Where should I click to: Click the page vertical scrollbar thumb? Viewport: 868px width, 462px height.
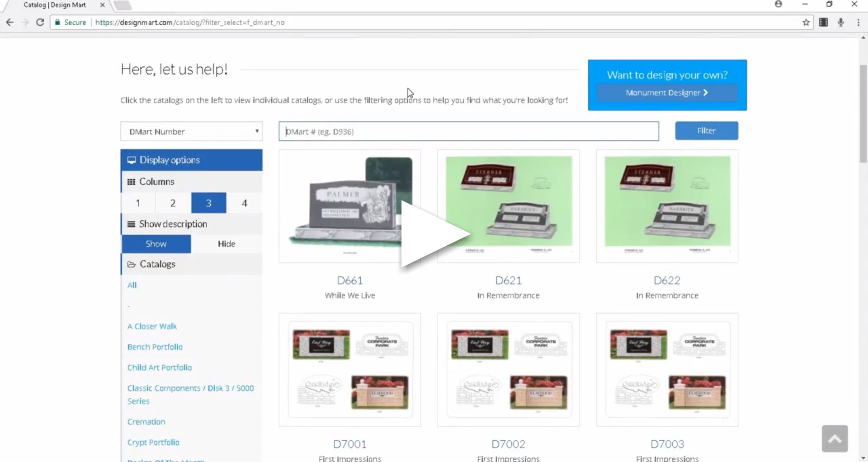(x=863, y=114)
